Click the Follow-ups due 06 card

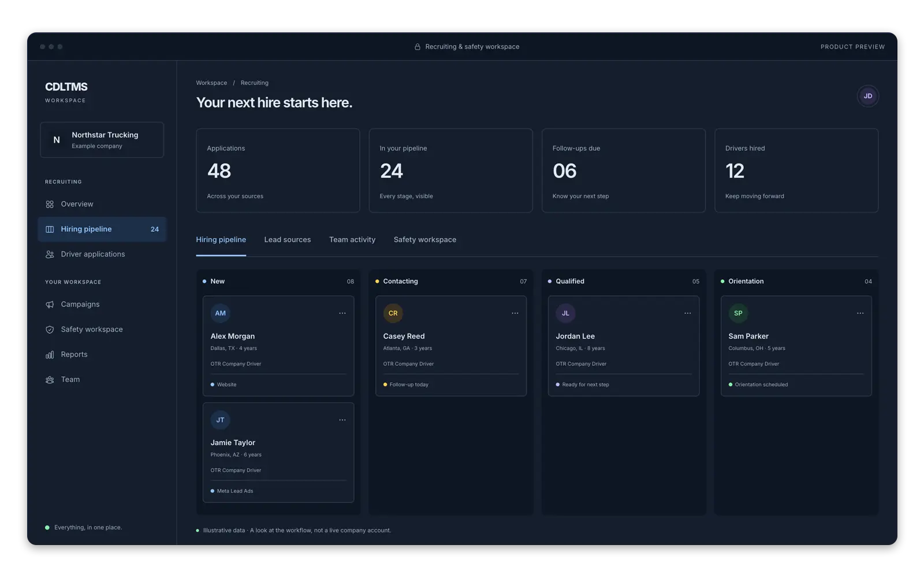click(624, 171)
